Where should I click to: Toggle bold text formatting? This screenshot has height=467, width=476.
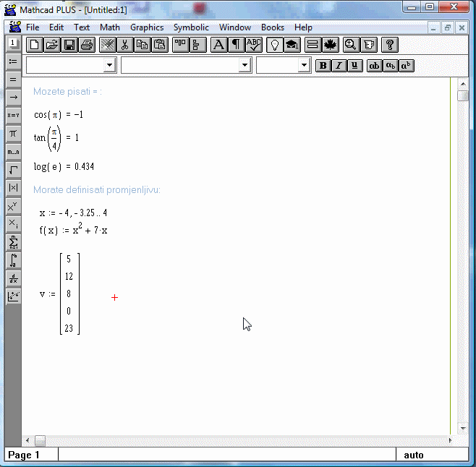(323, 66)
